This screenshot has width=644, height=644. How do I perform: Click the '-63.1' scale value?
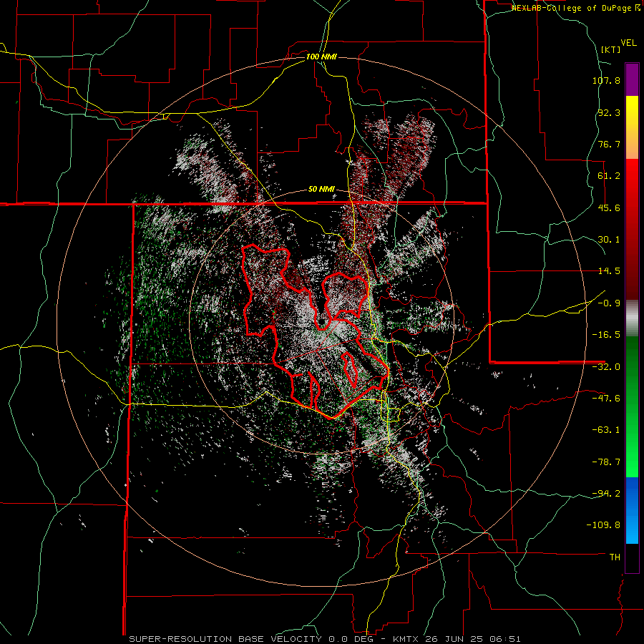pyautogui.click(x=606, y=430)
